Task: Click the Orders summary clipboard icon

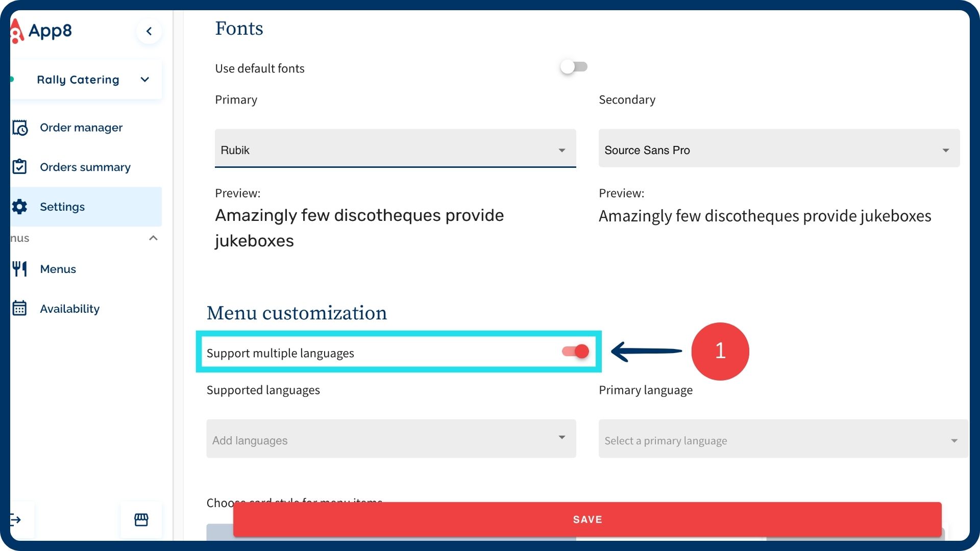Action: pos(19,167)
